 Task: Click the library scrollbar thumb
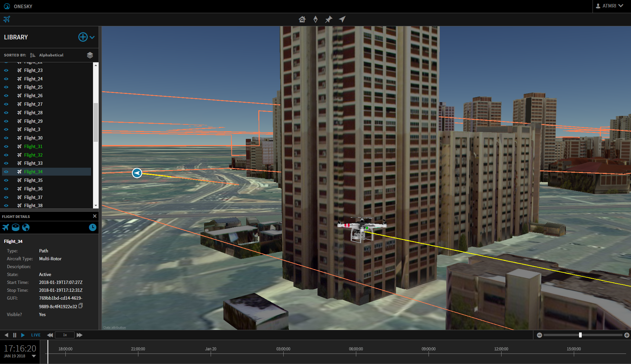(96, 122)
